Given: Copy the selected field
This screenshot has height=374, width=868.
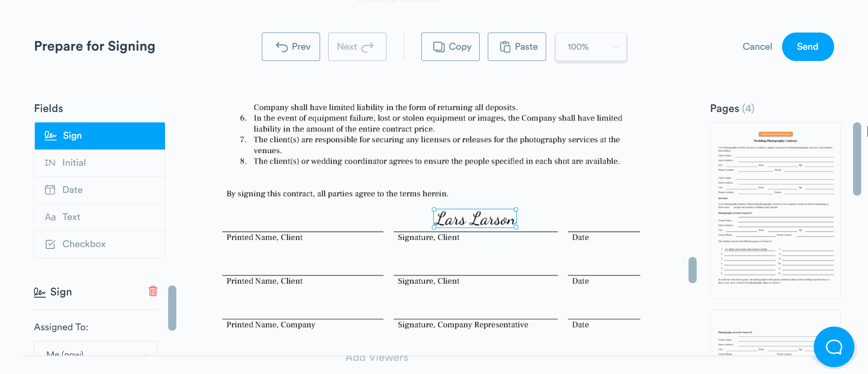Looking at the screenshot, I should [450, 47].
